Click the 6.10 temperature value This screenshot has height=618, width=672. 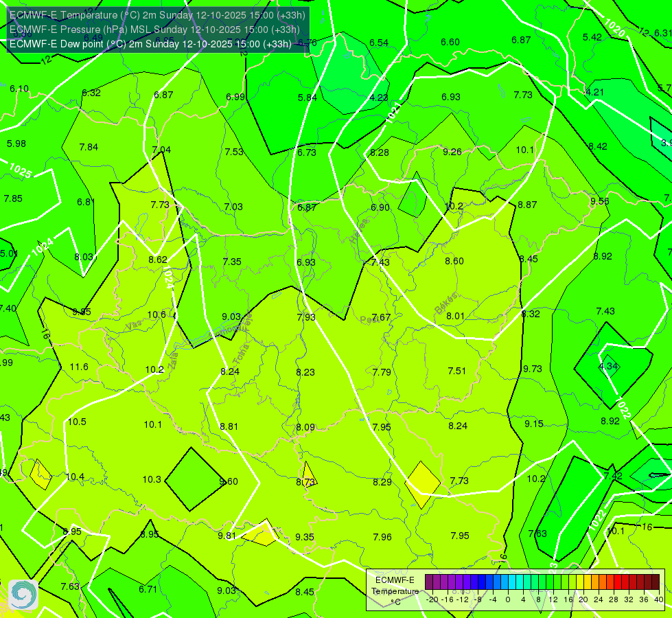click(x=19, y=89)
